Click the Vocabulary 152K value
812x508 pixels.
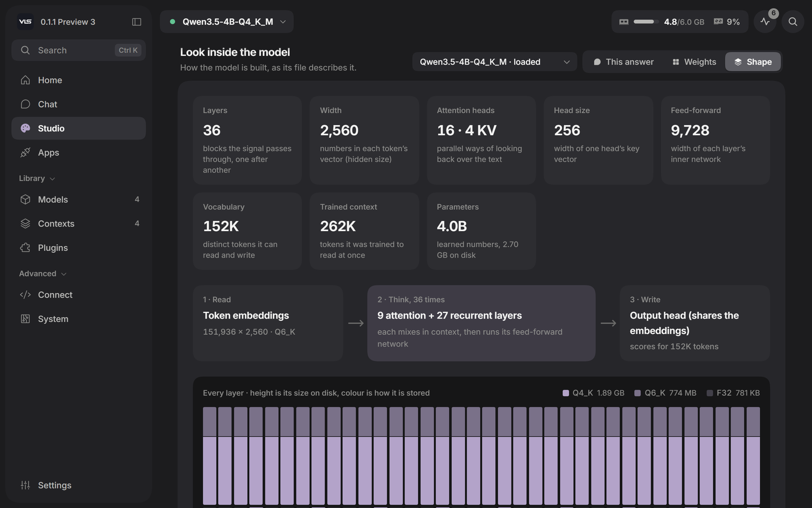[221, 226]
